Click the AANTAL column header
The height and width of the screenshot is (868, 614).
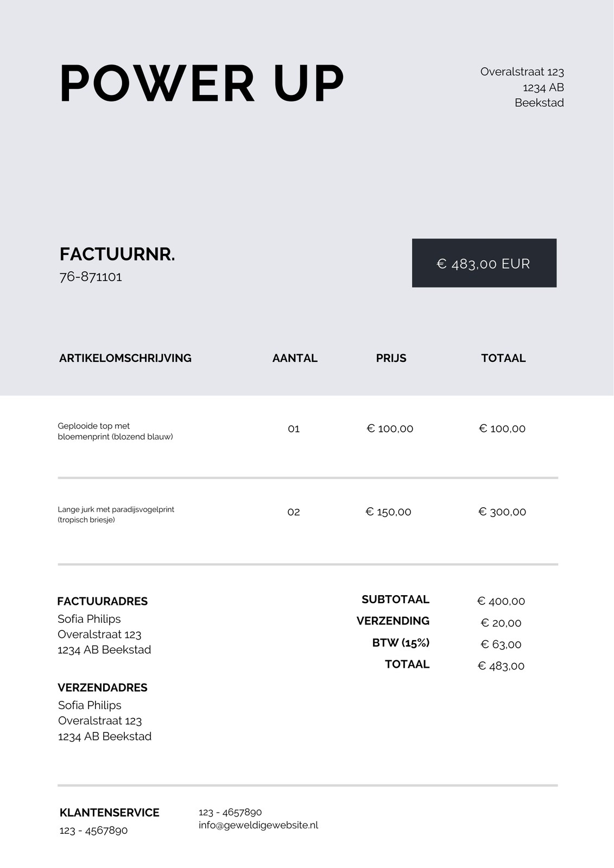pyautogui.click(x=295, y=358)
